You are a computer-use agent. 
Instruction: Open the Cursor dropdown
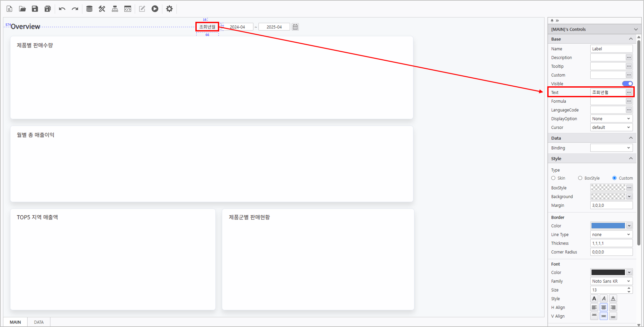[x=612, y=127]
